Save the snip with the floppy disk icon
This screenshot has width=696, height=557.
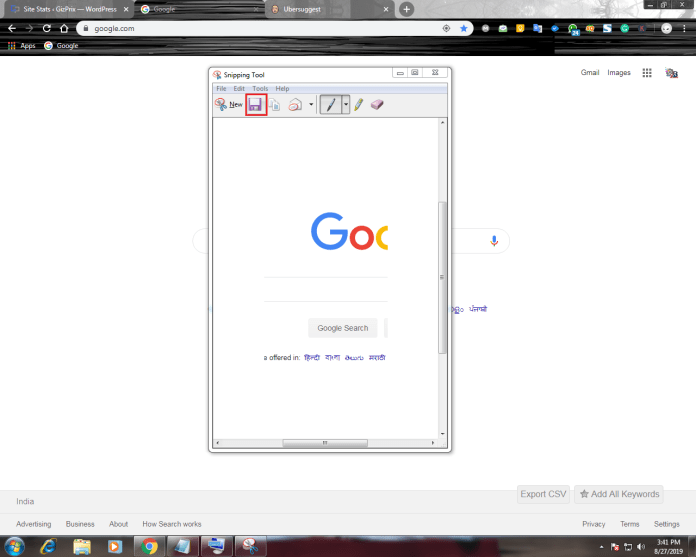pos(256,105)
